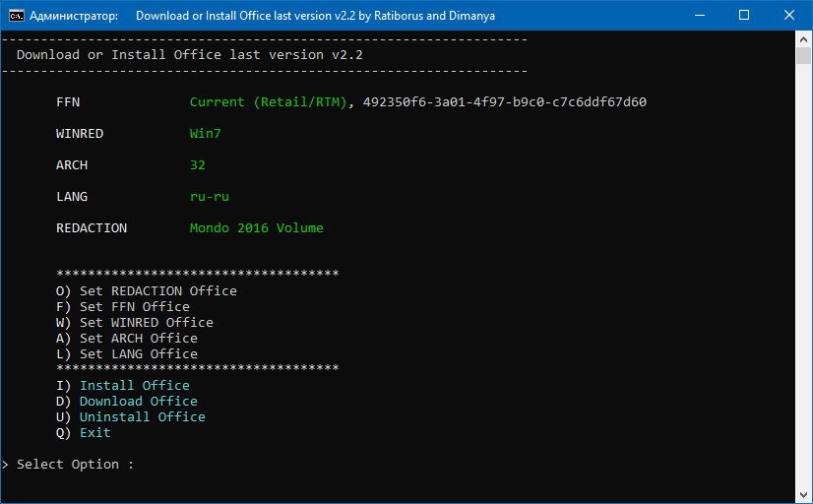Click the 'ARCH' label
This screenshot has width=813, height=504.
72,165
